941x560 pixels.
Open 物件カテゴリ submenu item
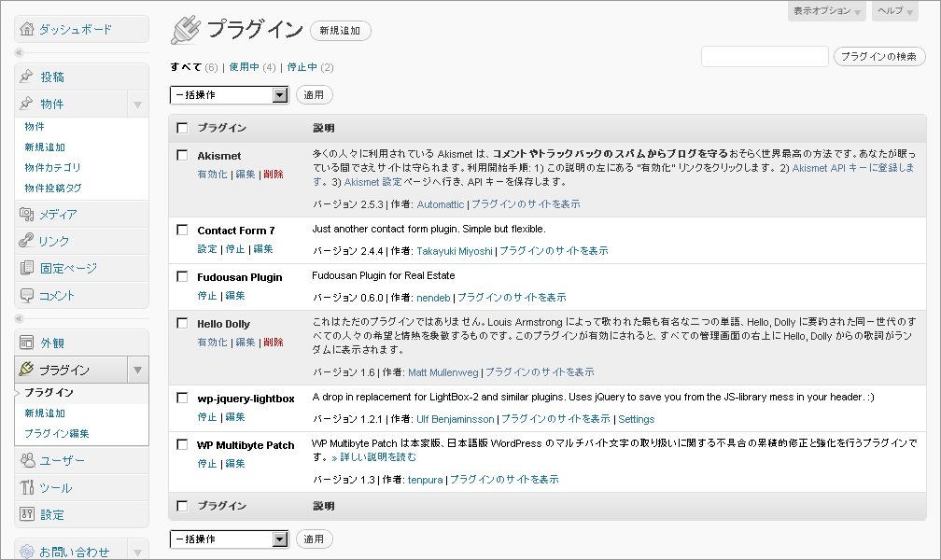(x=52, y=167)
